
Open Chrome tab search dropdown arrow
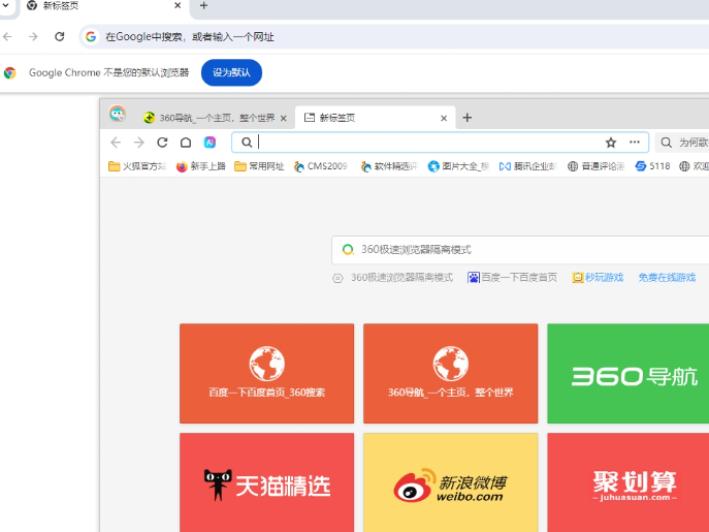point(5,5)
